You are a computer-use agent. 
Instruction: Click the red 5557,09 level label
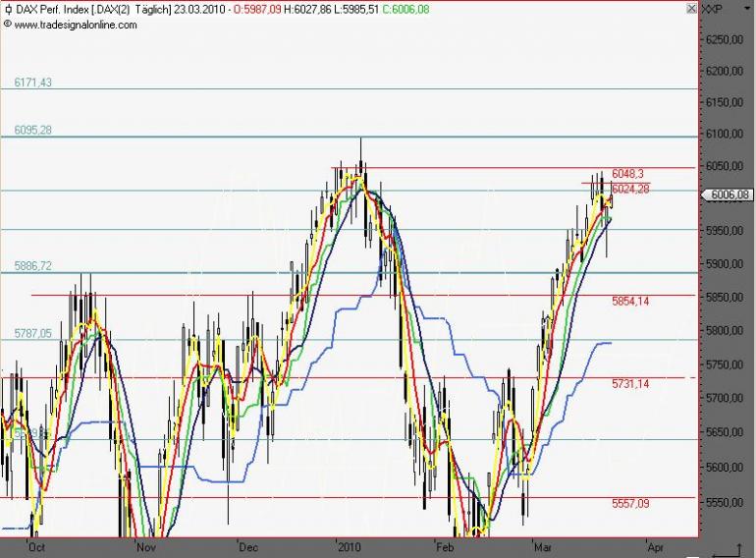pyautogui.click(x=630, y=504)
